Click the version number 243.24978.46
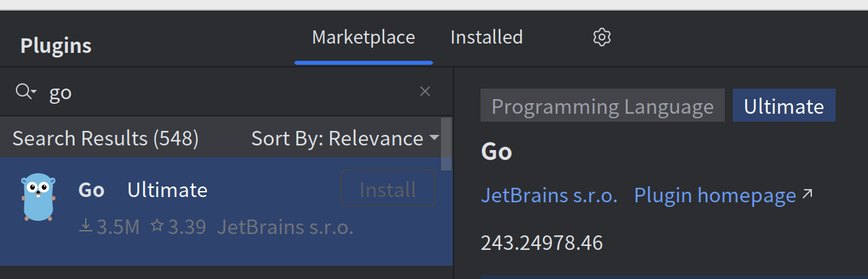 tap(541, 243)
